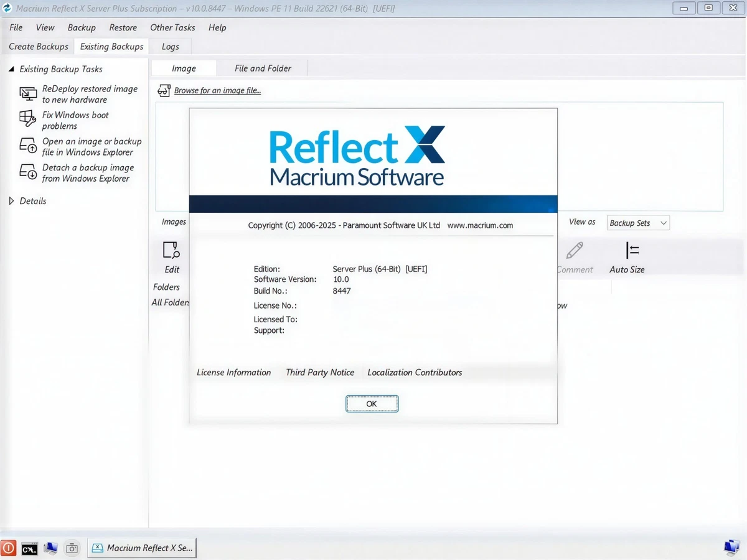Click the Software Version 10.0 value

[x=341, y=280]
